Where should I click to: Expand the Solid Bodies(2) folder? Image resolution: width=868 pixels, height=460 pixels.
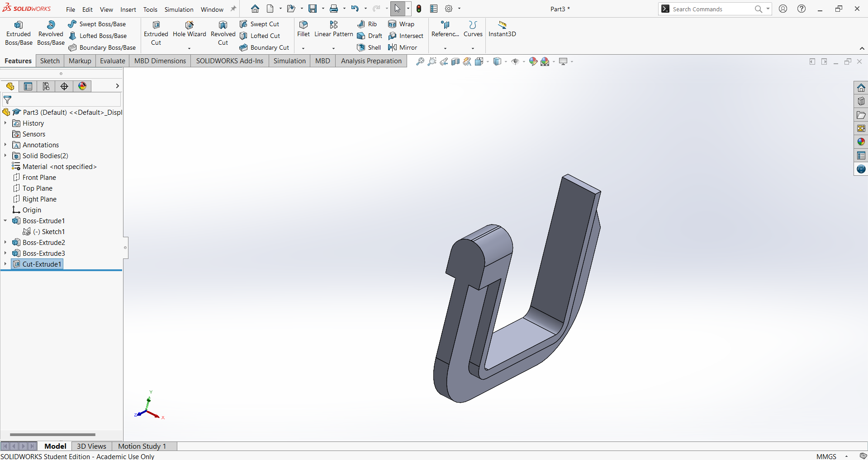[x=5, y=155]
